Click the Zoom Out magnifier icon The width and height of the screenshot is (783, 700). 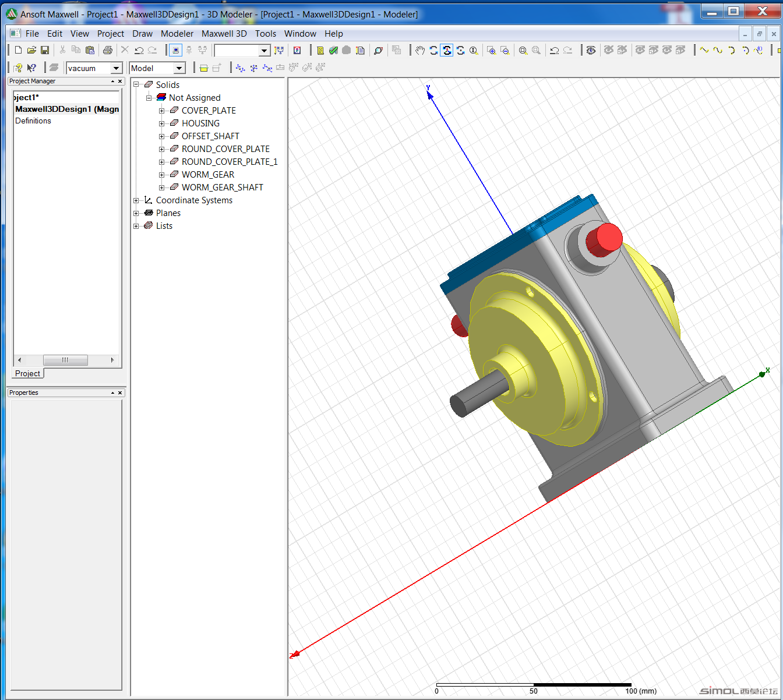point(505,51)
